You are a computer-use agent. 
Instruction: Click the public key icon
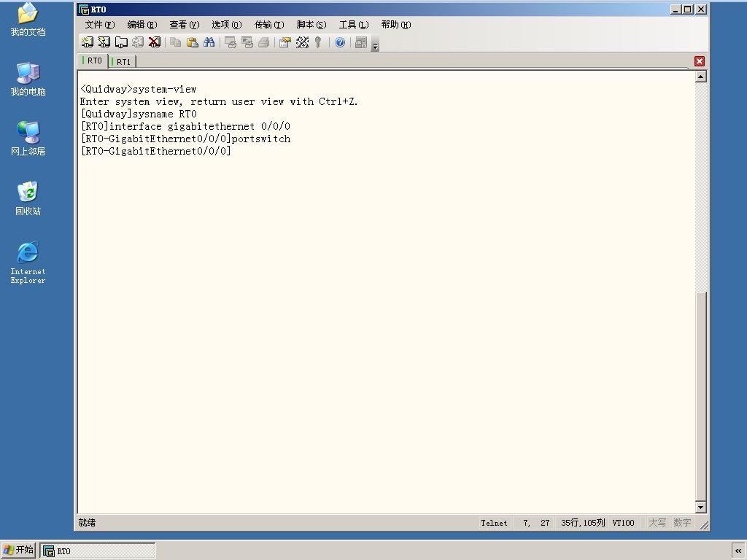pos(318,42)
